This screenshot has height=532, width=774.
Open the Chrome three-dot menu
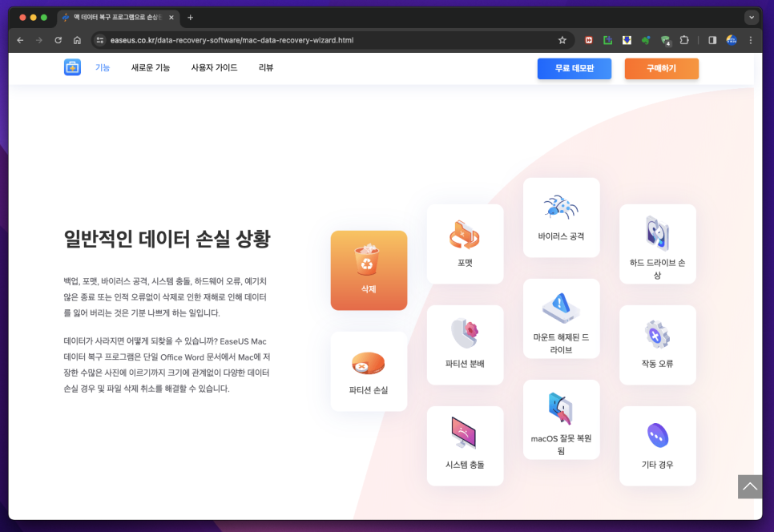(750, 41)
